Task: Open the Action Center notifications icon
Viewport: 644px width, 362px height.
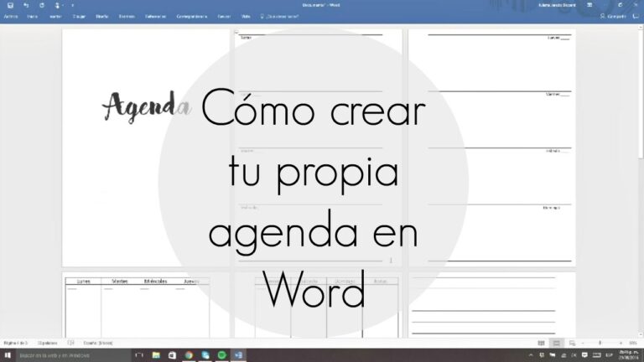Action: coord(584,355)
